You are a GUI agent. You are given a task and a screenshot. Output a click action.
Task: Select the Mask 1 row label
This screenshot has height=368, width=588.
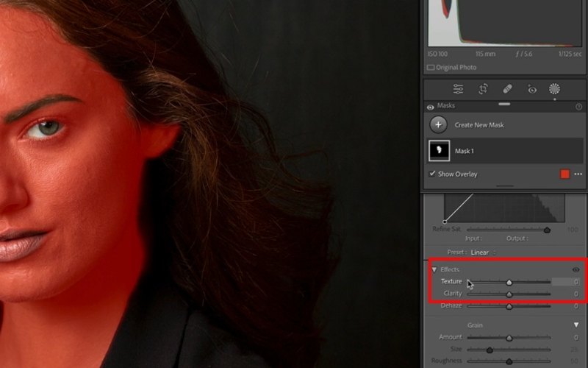point(465,151)
